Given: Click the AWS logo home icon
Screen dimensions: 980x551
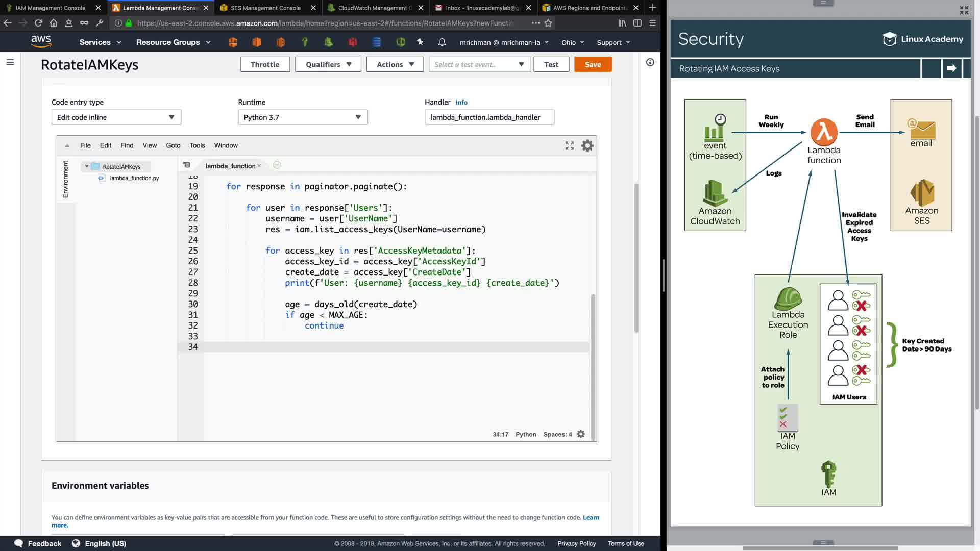Looking at the screenshot, I should click(x=41, y=42).
